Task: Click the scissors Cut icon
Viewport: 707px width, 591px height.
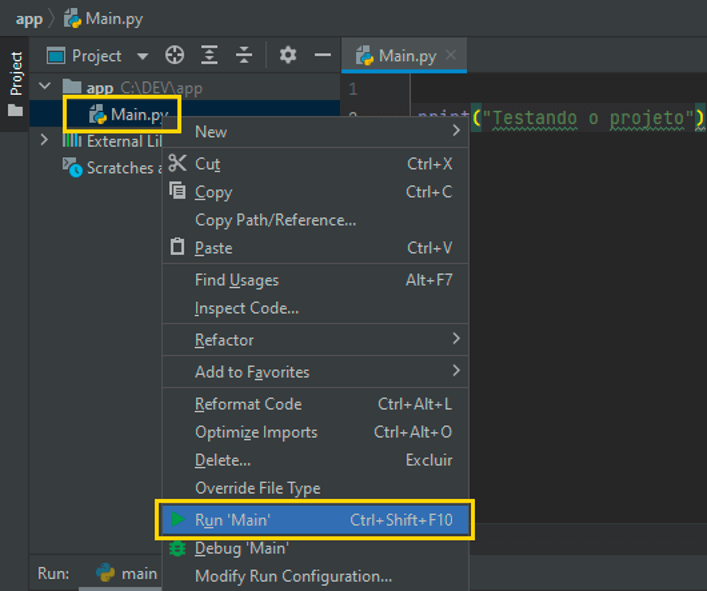Action: click(177, 163)
